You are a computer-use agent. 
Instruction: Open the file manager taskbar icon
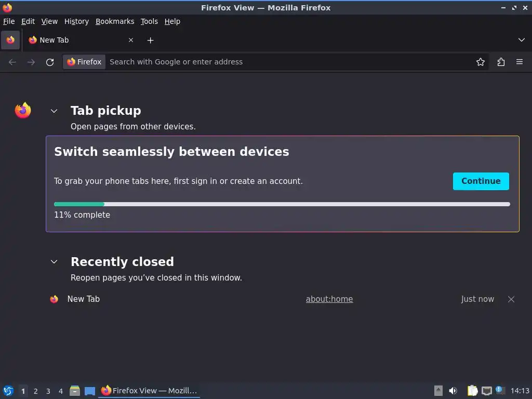click(x=75, y=391)
